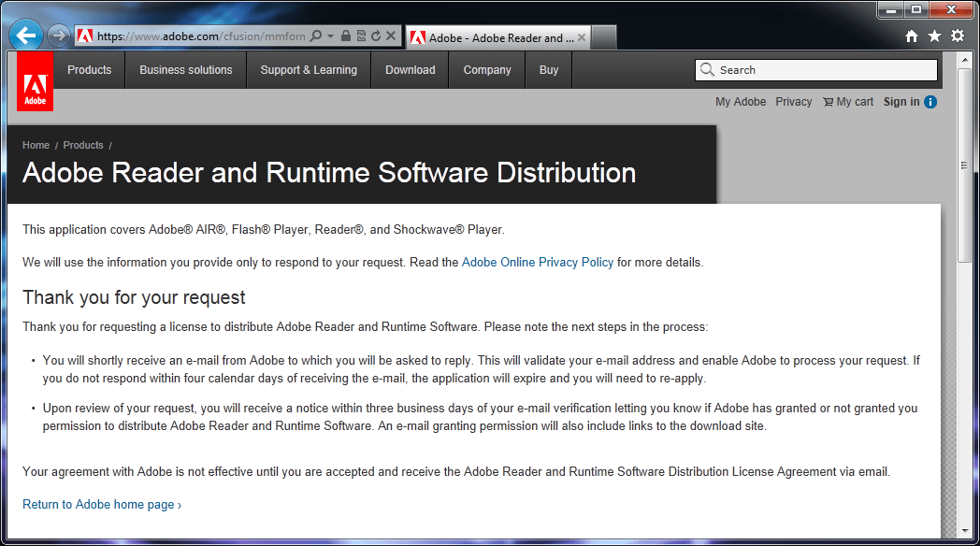Click the browser Home icon
The height and width of the screenshot is (546, 980).
coord(911,35)
